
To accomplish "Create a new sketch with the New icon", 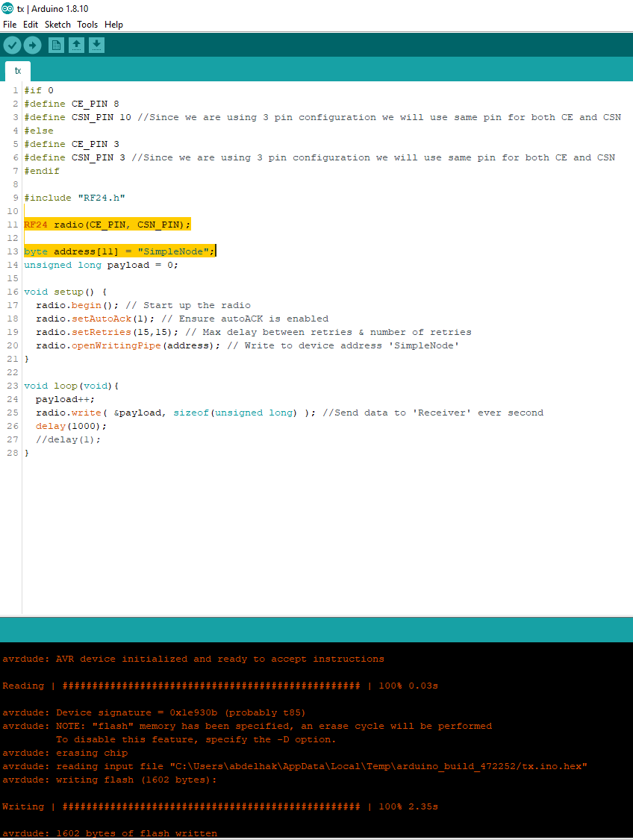I will tap(56, 45).
